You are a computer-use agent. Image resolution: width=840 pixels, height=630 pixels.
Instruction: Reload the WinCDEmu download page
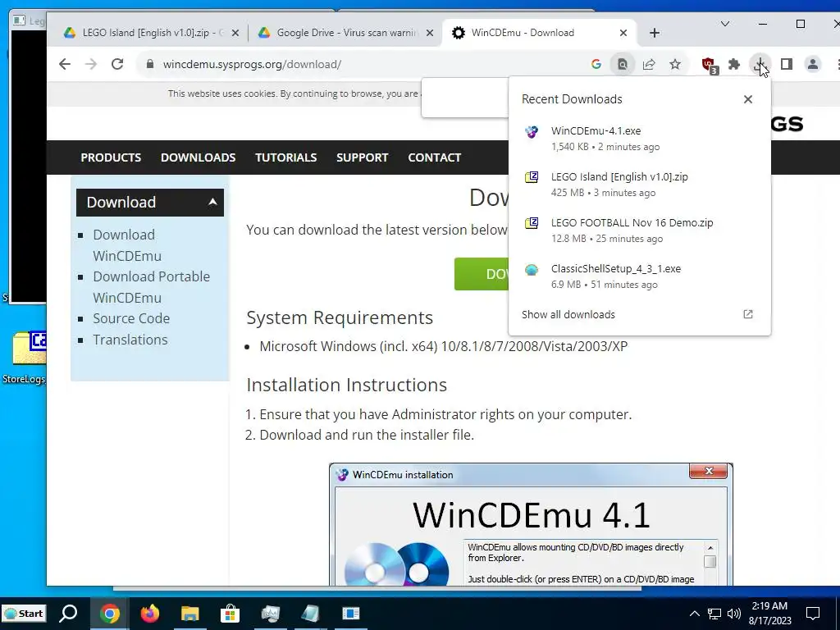(117, 64)
